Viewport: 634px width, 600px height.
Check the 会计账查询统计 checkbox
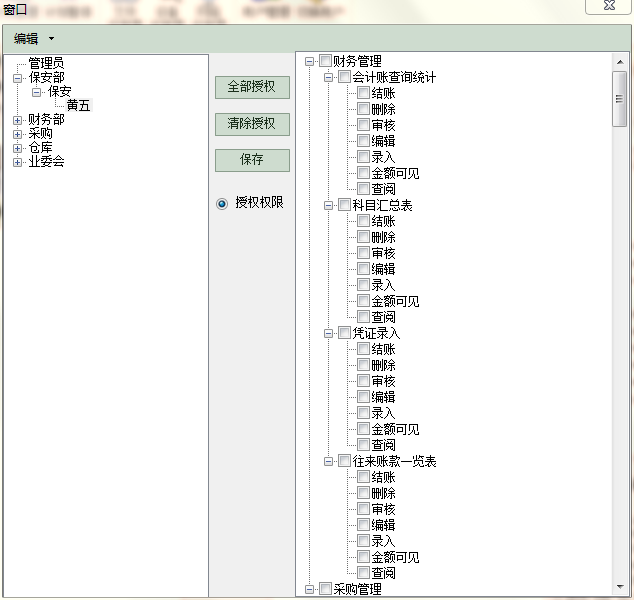[x=344, y=76]
